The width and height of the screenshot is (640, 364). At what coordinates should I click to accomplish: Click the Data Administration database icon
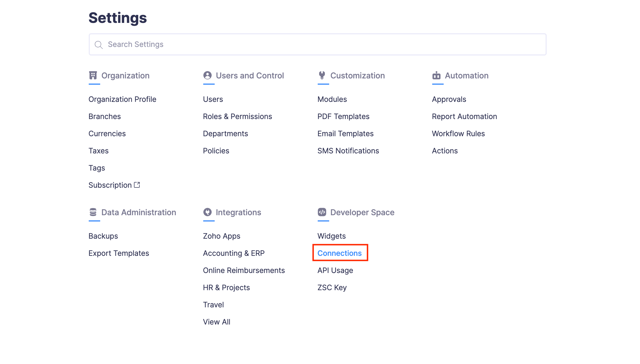(x=93, y=212)
